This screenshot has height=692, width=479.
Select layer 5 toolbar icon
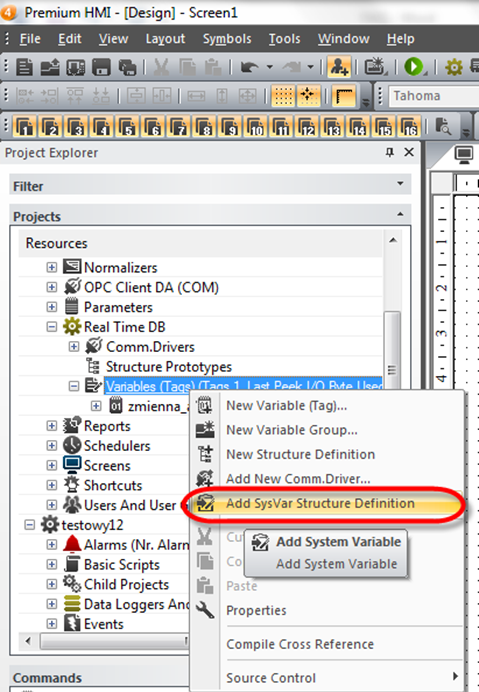pos(127,126)
